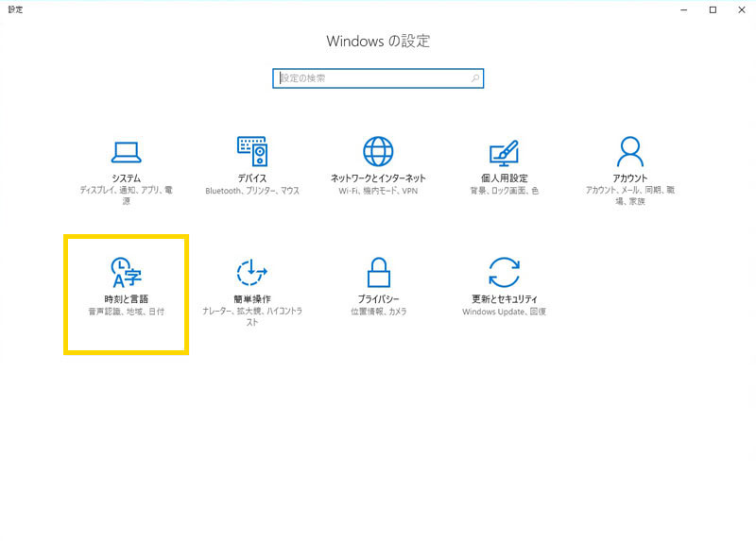The width and height of the screenshot is (756, 541).
Task: Click the Windows Update、回復 description
Action: (505, 312)
